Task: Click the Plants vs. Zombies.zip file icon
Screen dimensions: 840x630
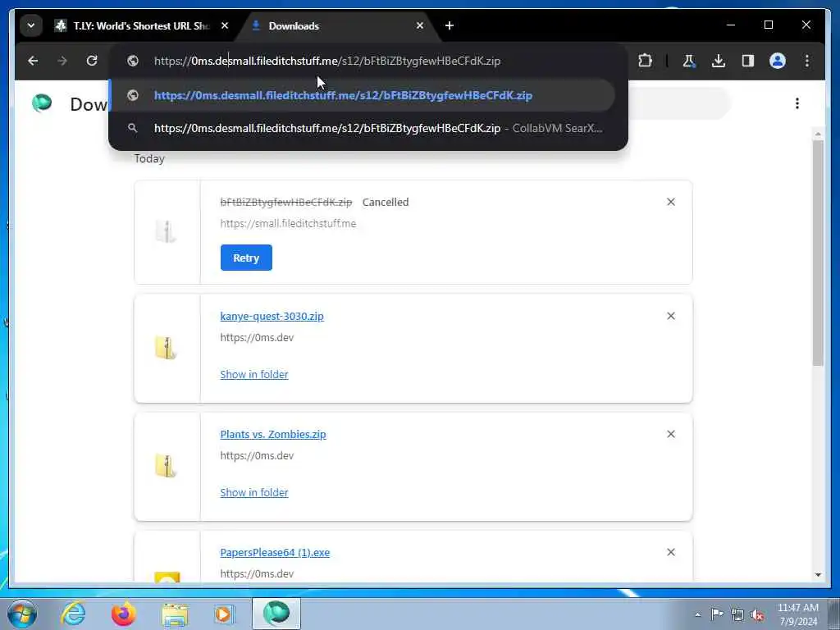Action: pyautogui.click(x=166, y=466)
